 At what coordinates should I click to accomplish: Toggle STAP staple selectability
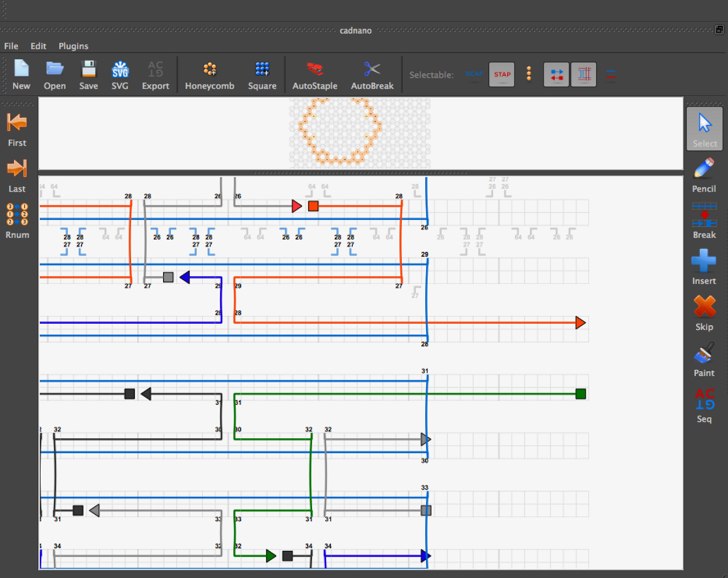click(x=502, y=74)
